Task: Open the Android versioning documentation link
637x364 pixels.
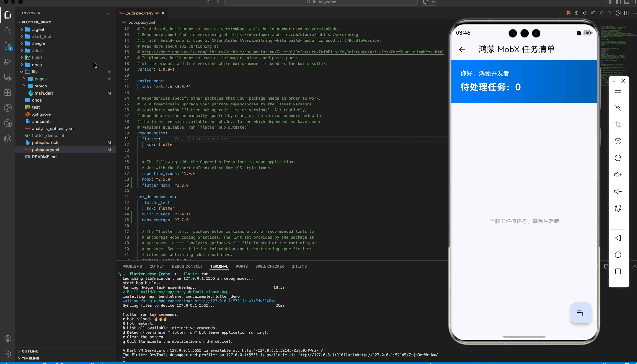Action: tap(294, 35)
